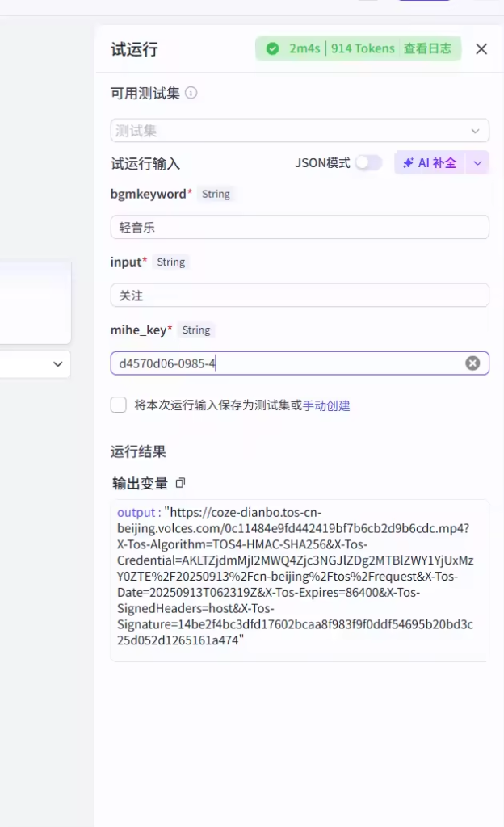Close the 试运行 panel
Image resolution: width=504 pixels, height=827 pixels.
click(481, 49)
